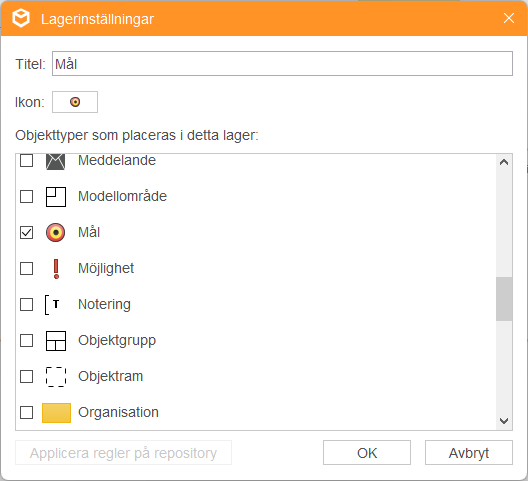Confirm with the OK button
The image size is (528, 481).
coord(367,453)
